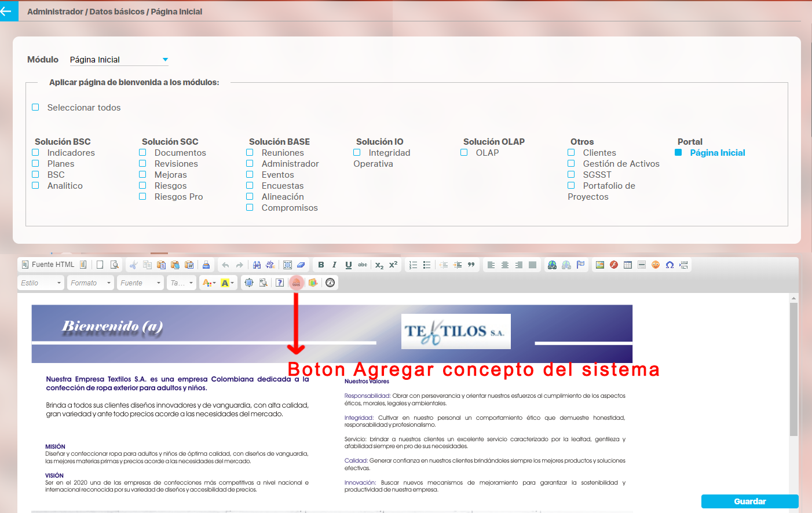Tick the OLAP checkbox
Screen dimensions: 812x513
[x=464, y=153]
